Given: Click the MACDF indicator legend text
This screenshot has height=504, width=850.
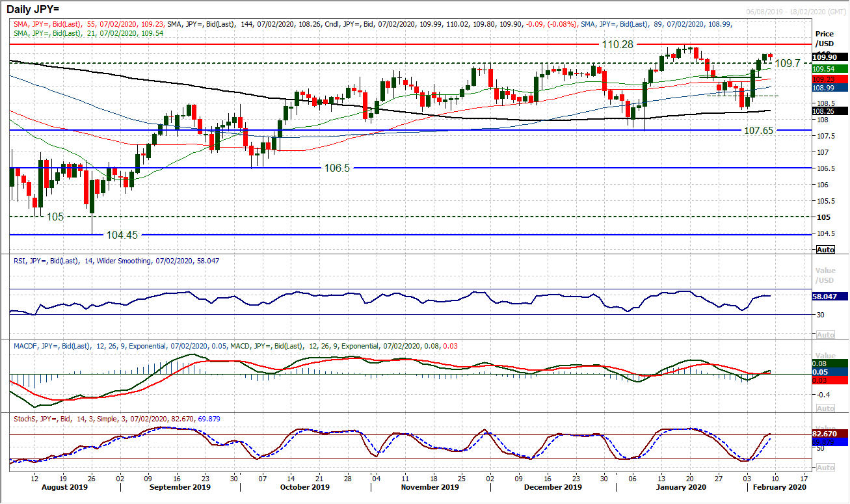Looking at the screenshot, I should pyautogui.click(x=121, y=346).
